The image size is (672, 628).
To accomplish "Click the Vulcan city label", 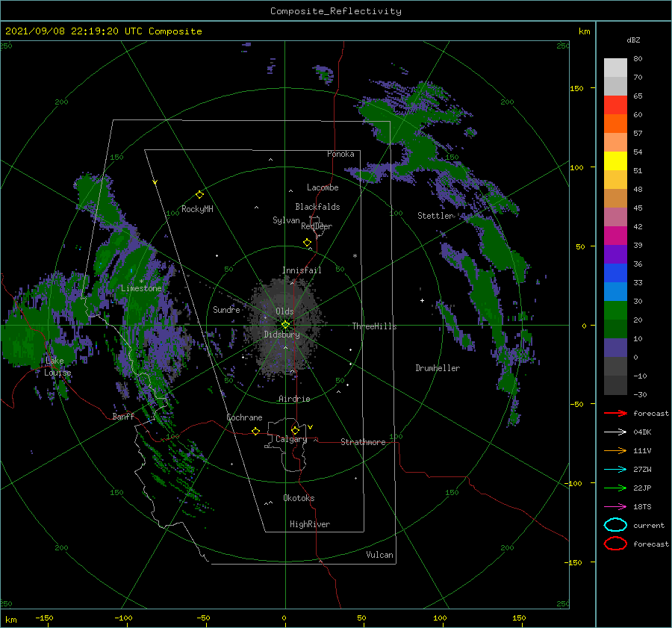I will coord(380,555).
